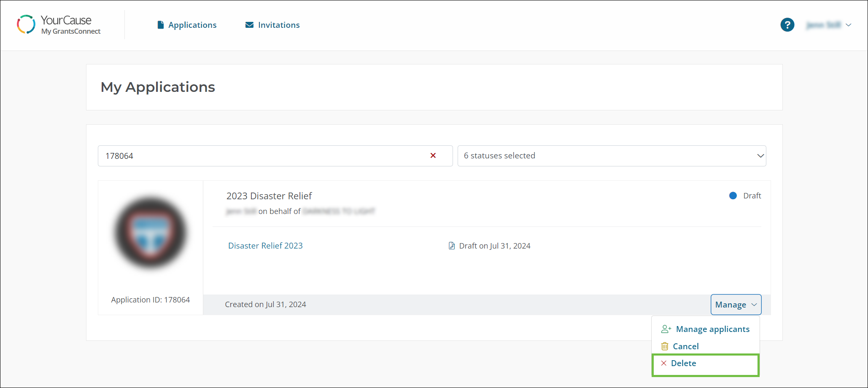This screenshot has height=388, width=868.
Task: Expand the user account dropdown chevron
Action: (849, 25)
